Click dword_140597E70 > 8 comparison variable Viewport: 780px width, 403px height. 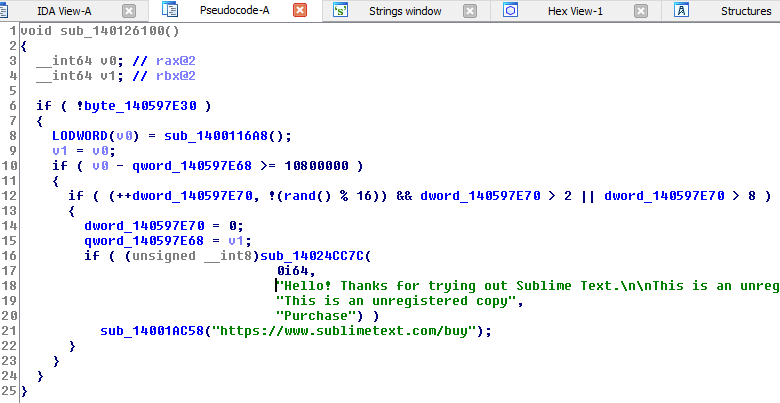coord(664,196)
